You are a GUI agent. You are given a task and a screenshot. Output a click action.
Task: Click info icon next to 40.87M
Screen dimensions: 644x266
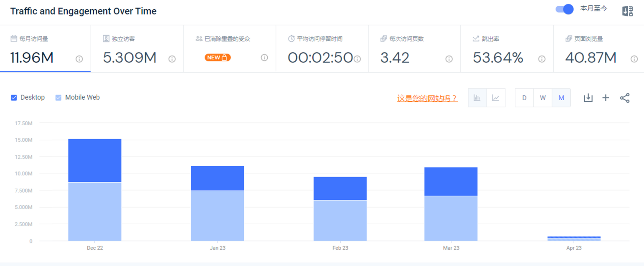click(634, 59)
